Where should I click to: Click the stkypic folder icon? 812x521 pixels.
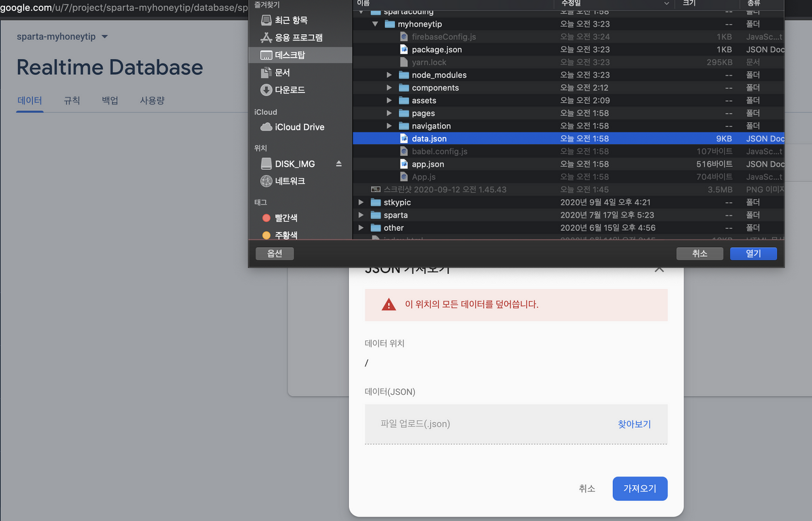[x=376, y=202]
